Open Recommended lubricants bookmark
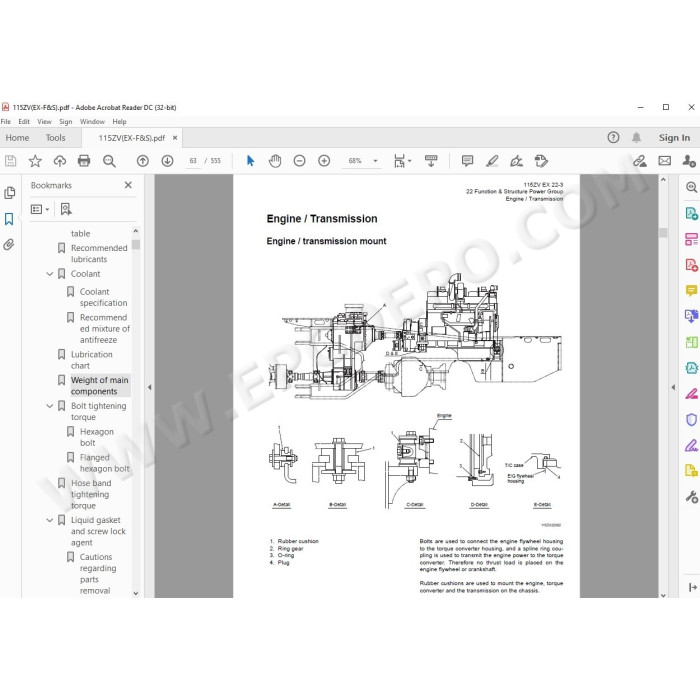Viewport: 700px width, 700px height. click(x=99, y=254)
